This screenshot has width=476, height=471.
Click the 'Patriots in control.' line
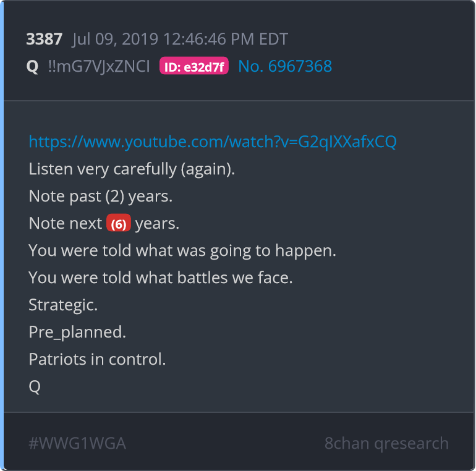97,359
